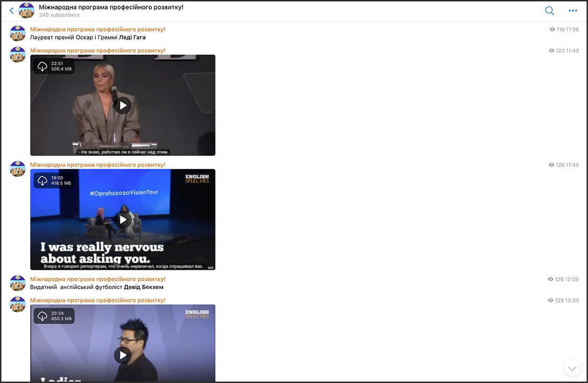Click avatar beside the Леді Гага message
This screenshot has width=588, height=383.
click(18, 33)
